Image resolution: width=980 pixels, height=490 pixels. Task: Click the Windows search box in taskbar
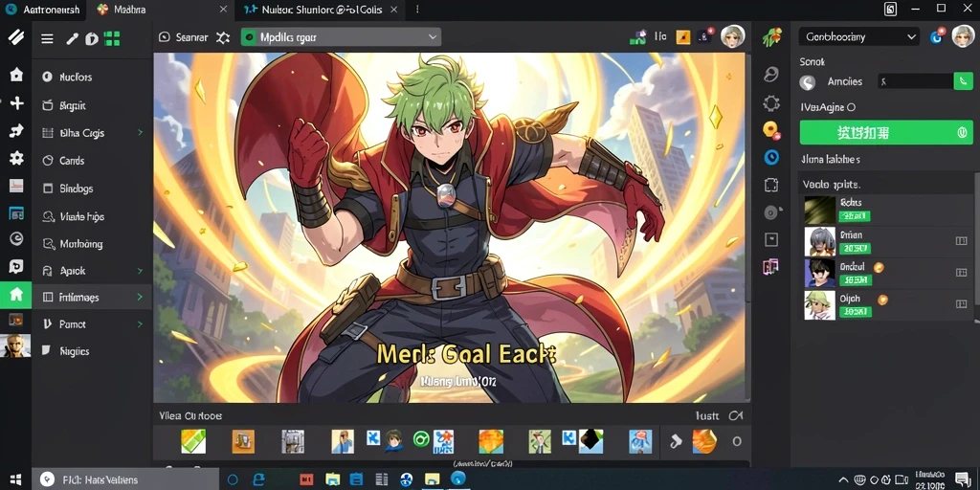coord(125,480)
